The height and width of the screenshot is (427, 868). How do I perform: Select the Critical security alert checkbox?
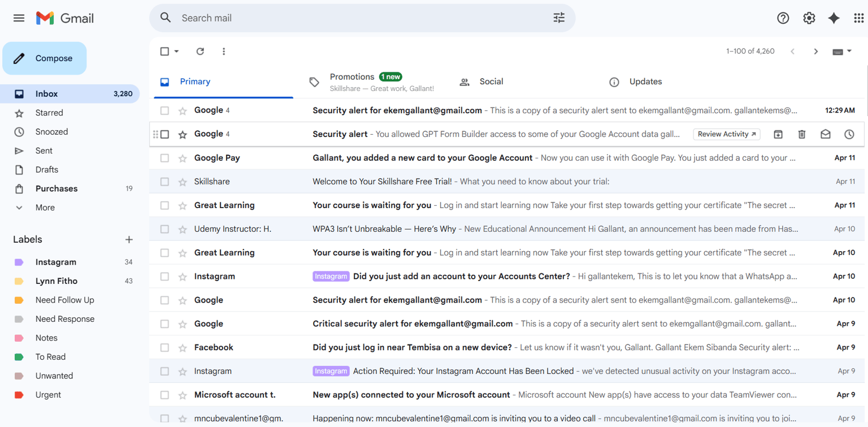point(164,324)
